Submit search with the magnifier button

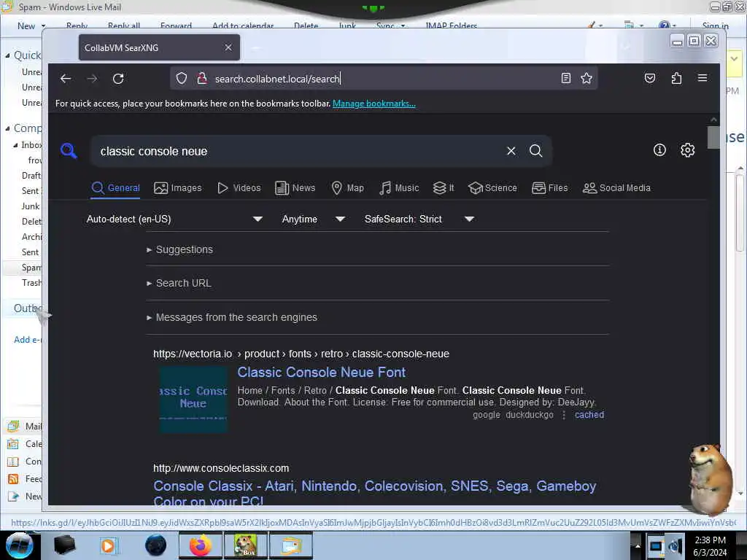(536, 151)
